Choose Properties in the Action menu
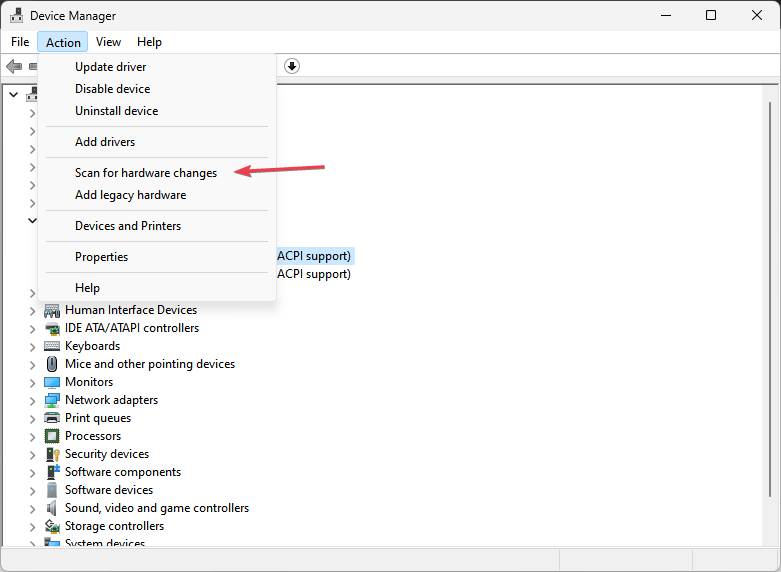 pos(157,257)
